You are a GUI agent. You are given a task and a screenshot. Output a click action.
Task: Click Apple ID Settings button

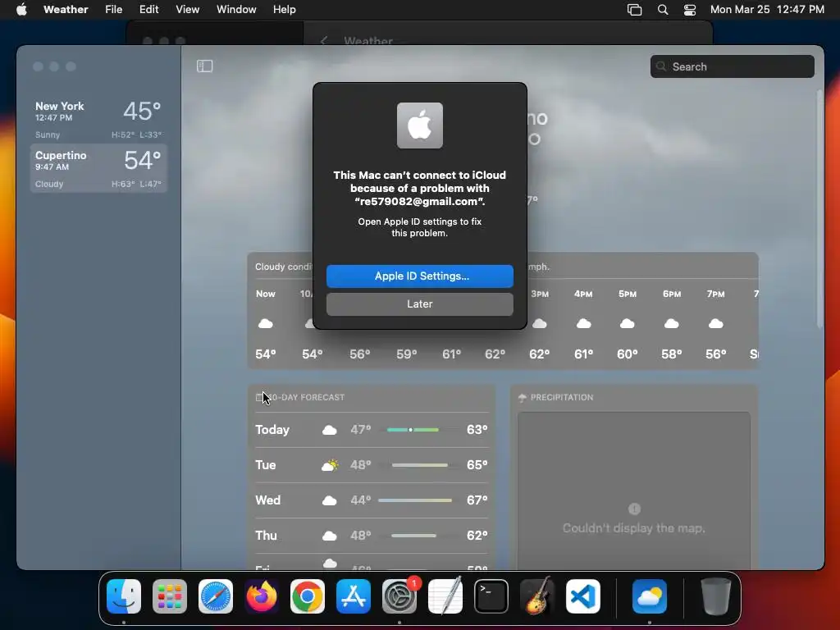419,276
